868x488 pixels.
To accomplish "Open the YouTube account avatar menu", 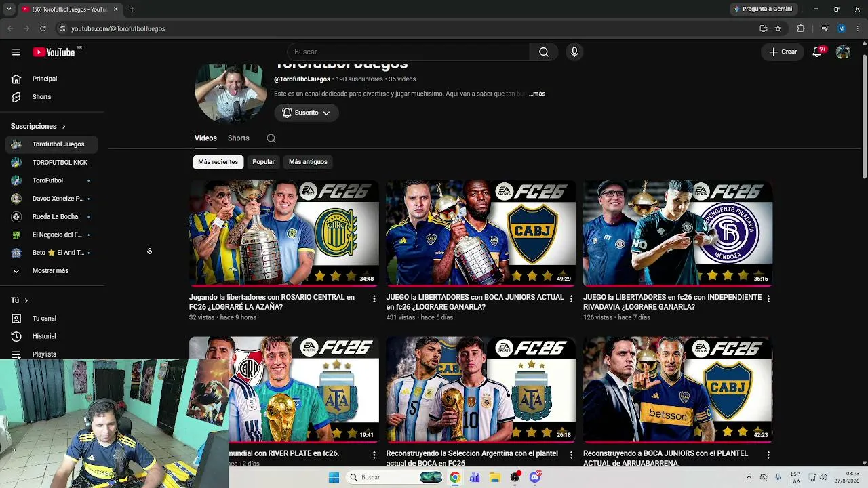I will [843, 52].
